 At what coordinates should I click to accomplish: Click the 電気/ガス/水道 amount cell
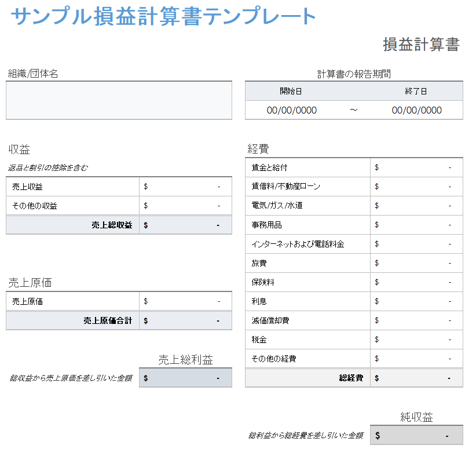[416, 206]
